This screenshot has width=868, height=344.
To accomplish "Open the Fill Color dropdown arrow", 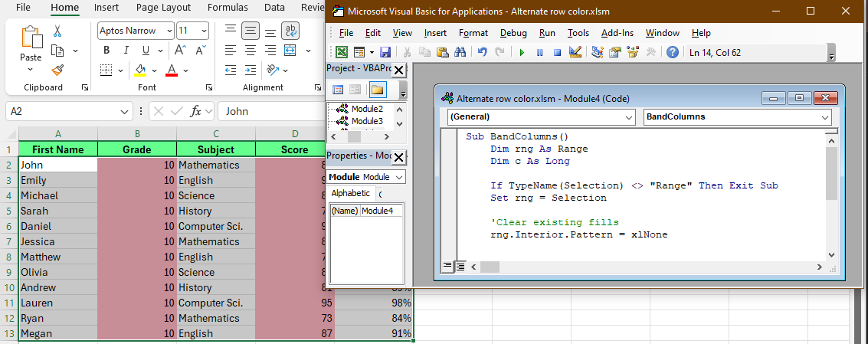I will click(155, 71).
